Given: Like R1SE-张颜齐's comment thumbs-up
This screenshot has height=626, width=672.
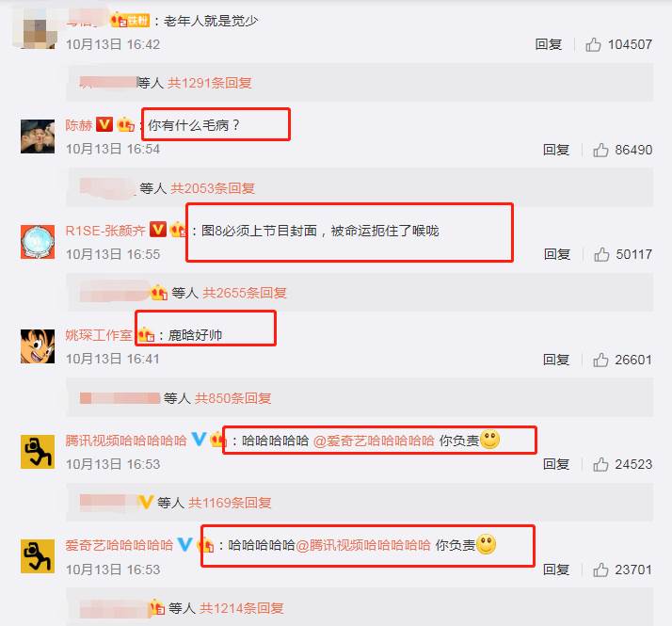Looking at the screenshot, I should 601,254.
